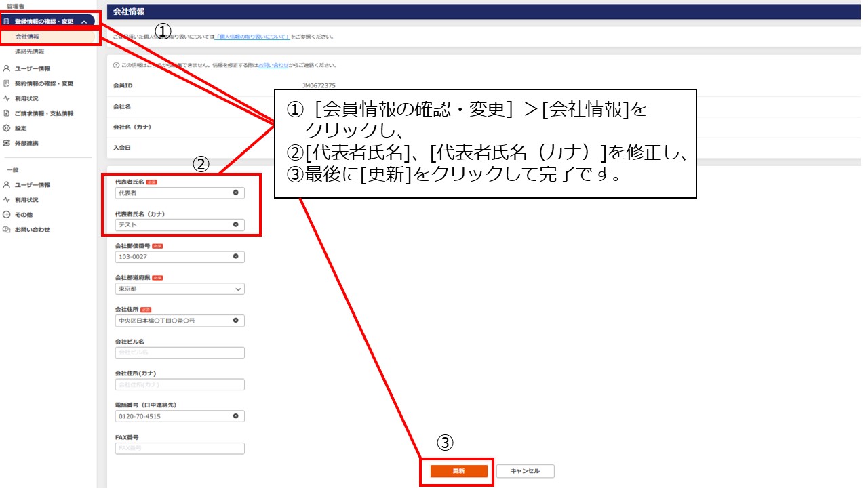The image size is (868, 488).
Task: Clear the 会社住所 field with its X icon
Action: 236,320
